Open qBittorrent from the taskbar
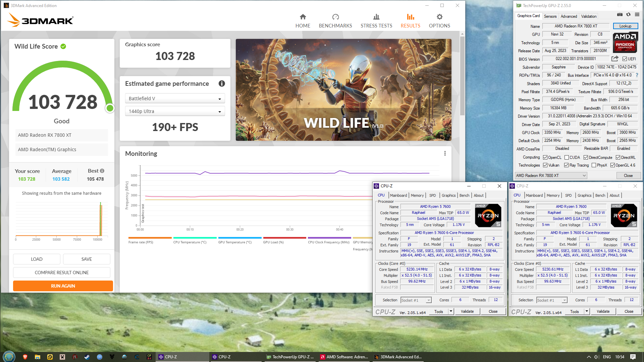The image size is (644, 362). (x=99, y=357)
